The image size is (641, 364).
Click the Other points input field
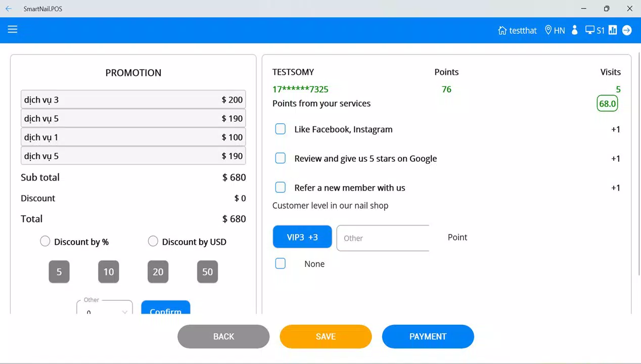coord(383,238)
